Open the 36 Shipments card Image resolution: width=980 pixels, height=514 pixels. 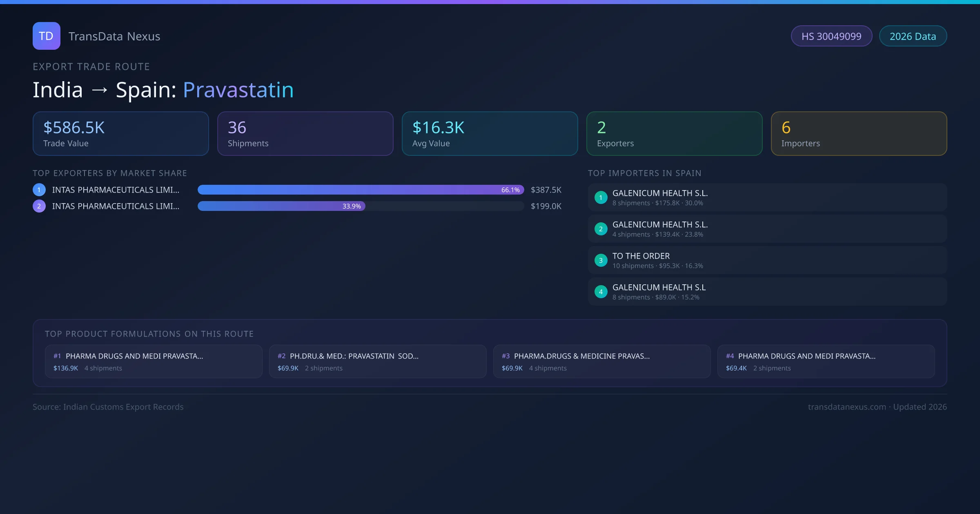click(305, 133)
